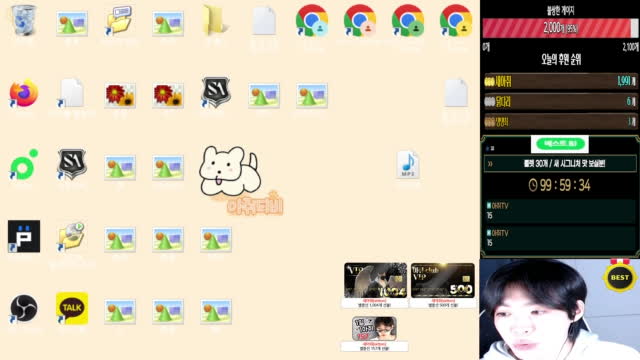640x360 pixels.
Task: Open the S1 shield shortcut beside the red flower images
Action: (x=216, y=92)
